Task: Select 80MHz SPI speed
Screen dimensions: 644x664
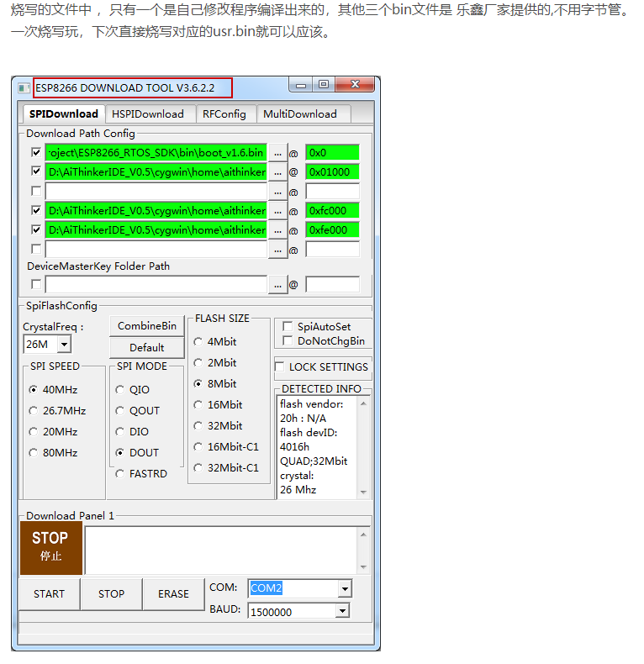Action: 34,453
